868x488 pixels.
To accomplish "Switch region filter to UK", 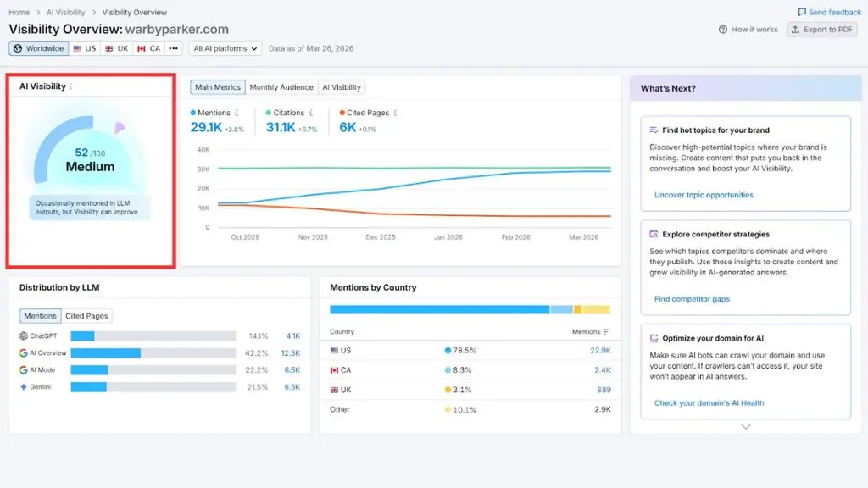I will 117,48.
